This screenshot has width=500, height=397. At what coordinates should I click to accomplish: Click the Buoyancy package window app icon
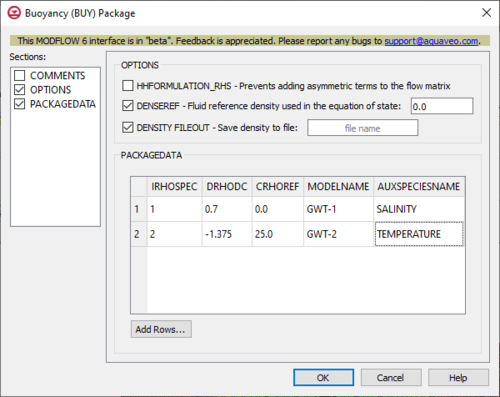click(14, 13)
